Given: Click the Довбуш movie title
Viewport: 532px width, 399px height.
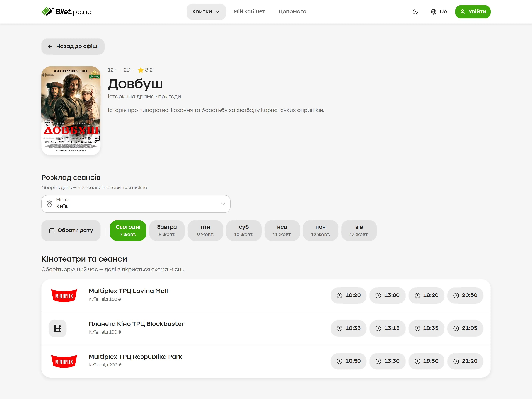Looking at the screenshot, I should click(x=135, y=84).
